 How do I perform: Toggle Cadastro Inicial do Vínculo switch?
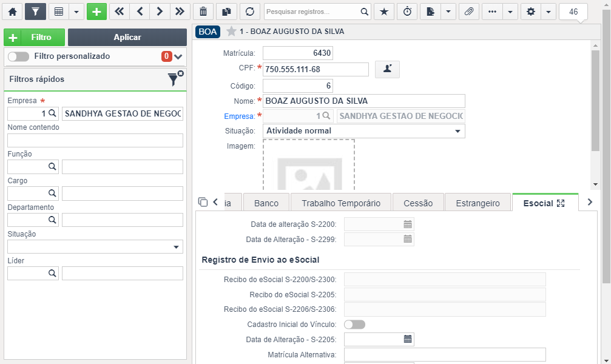tap(354, 324)
